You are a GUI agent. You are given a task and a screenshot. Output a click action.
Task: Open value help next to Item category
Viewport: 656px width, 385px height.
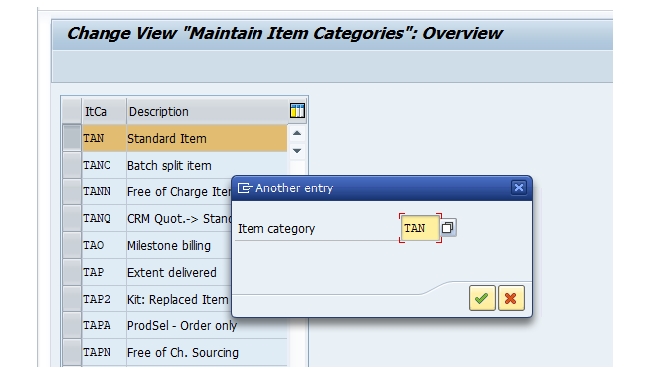(448, 228)
